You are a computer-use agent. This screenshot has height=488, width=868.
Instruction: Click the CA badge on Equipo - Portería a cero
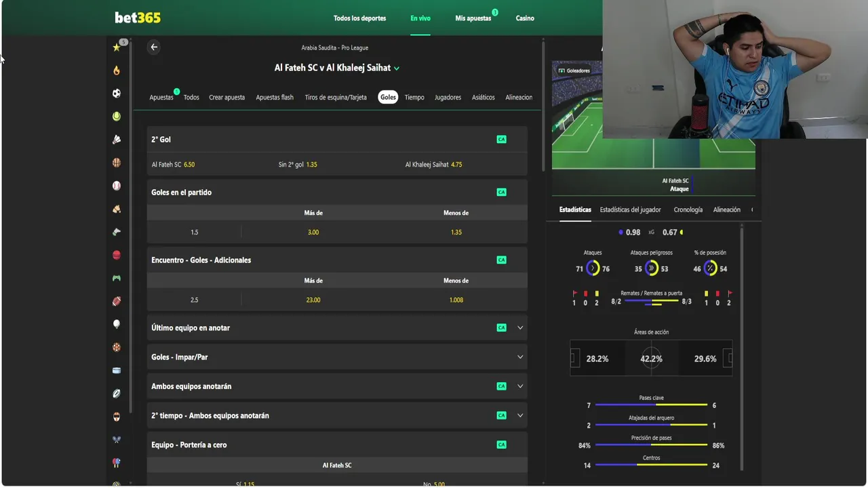pyautogui.click(x=501, y=445)
